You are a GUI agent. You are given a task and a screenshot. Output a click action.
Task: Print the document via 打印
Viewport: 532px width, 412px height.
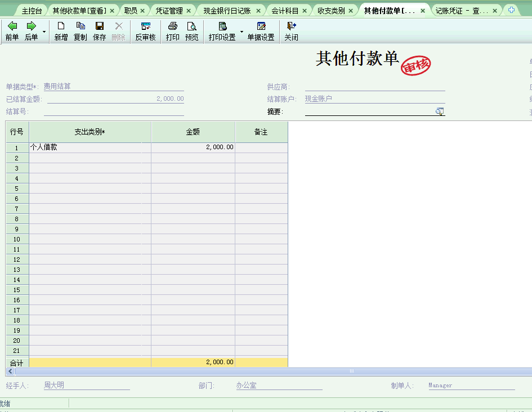173,31
